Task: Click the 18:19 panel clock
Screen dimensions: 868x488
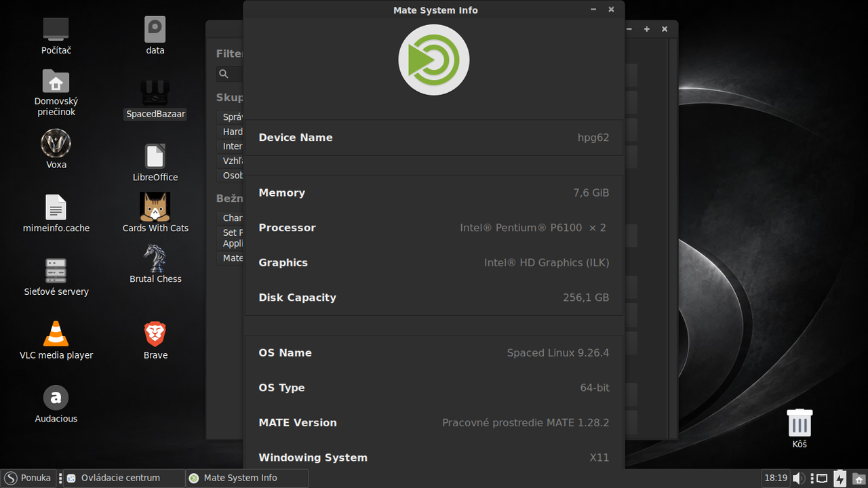Action: 776,478
